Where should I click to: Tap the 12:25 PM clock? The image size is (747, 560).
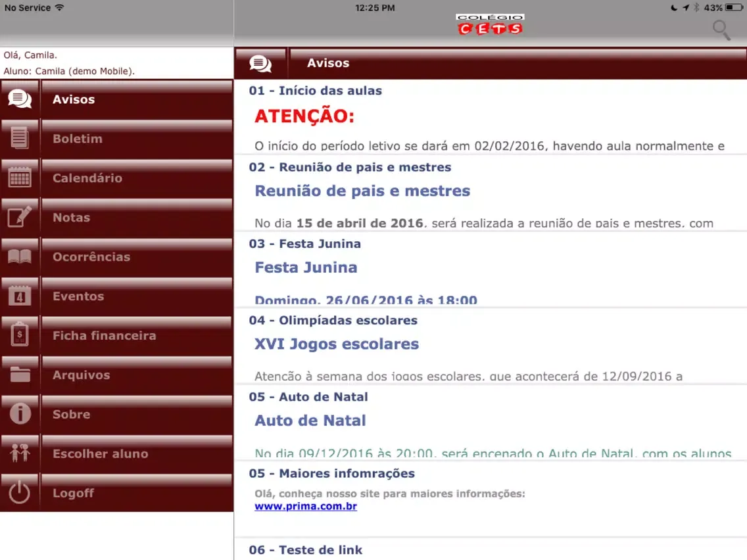[x=375, y=8]
